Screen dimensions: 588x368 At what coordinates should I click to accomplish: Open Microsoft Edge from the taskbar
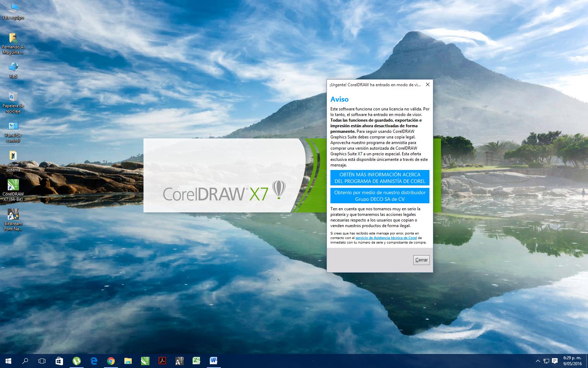pyautogui.click(x=93, y=361)
